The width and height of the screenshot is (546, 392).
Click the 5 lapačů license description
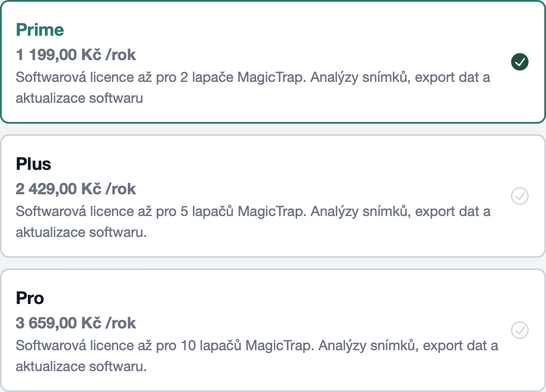pos(253,222)
